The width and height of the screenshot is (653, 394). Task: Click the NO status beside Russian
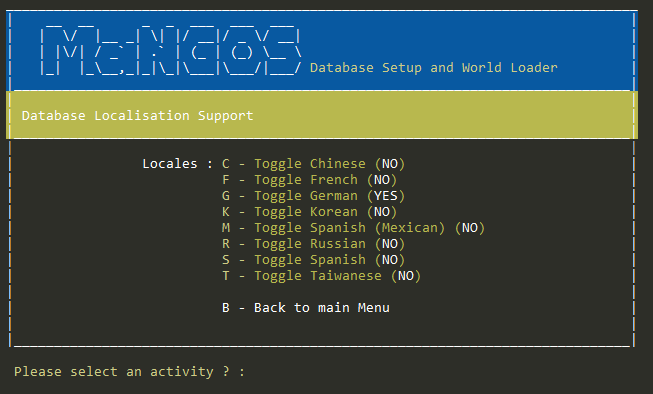(390, 244)
